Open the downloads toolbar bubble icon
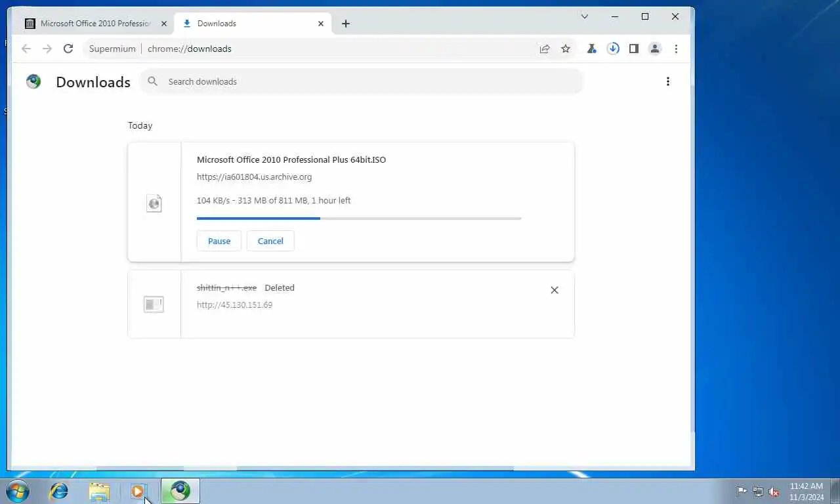Image resolution: width=840 pixels, height=504 pixels. point(613,49)
